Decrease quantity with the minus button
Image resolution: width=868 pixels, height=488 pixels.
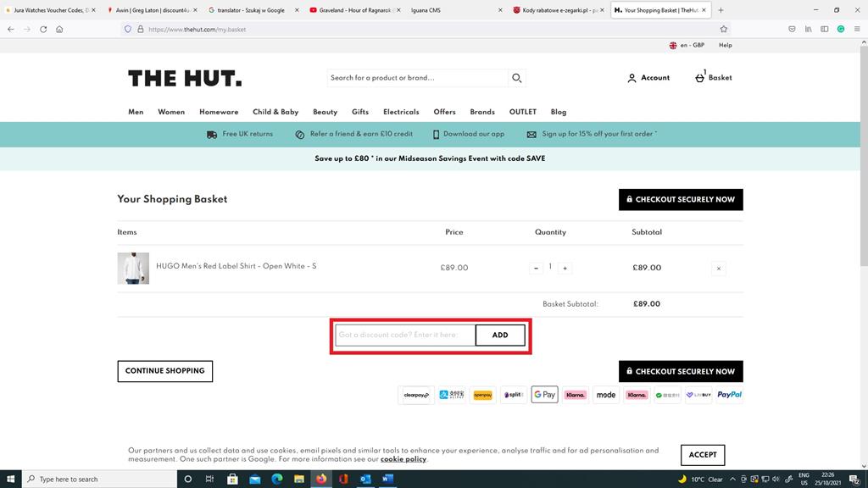(536, 269)
